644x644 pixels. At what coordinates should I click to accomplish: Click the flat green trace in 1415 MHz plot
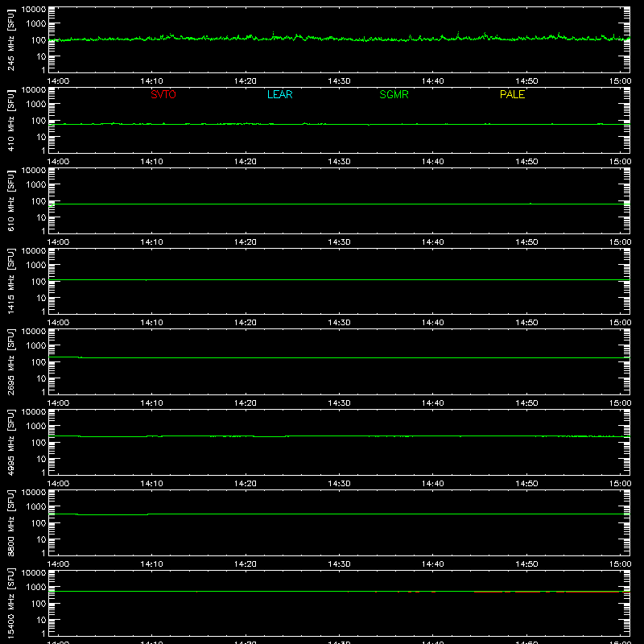click(339, 279)
